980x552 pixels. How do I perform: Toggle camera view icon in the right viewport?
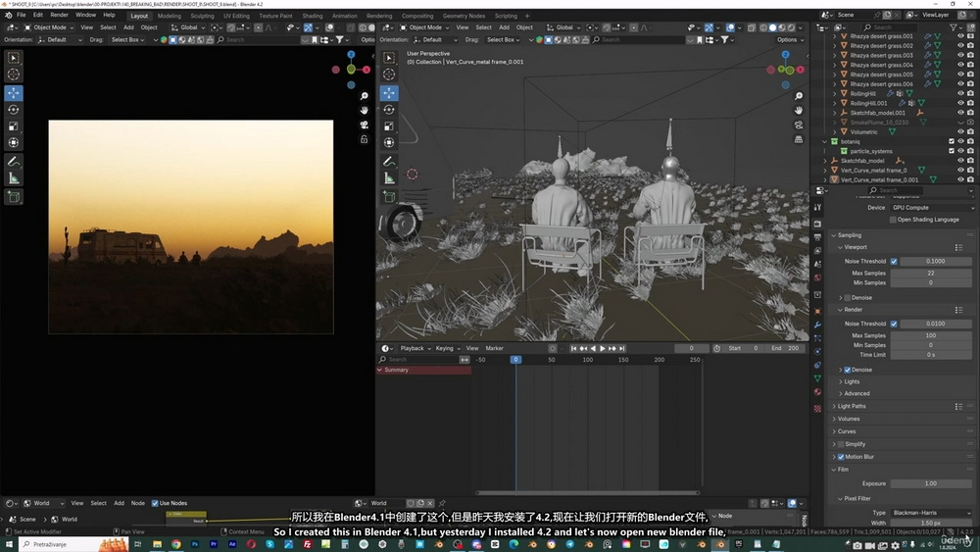798,125
